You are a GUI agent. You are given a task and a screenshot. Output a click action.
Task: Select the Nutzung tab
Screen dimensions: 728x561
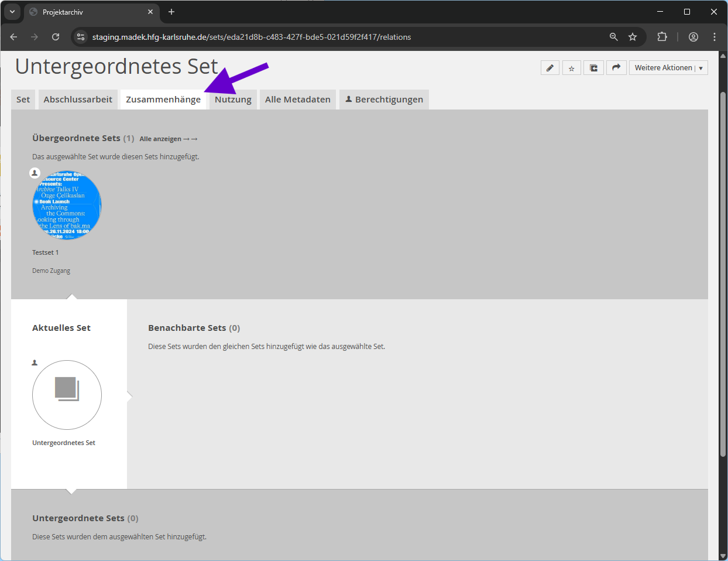point(233,100)
